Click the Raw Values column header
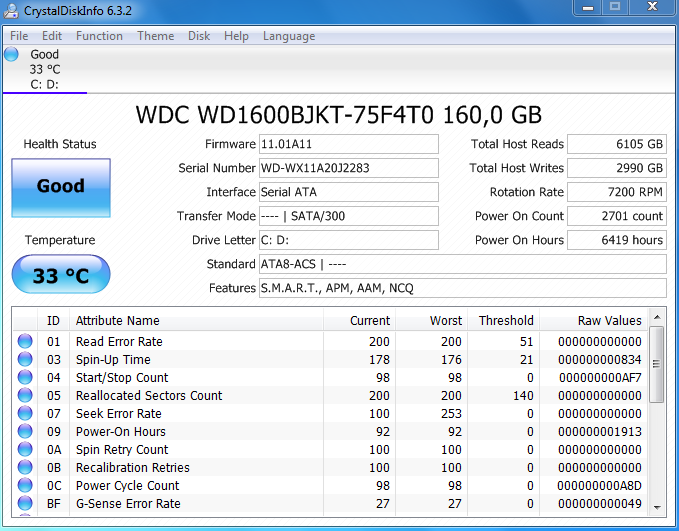The height and width of the screenshot is (531, 679). pyautogui.click(x=593, y=321)
